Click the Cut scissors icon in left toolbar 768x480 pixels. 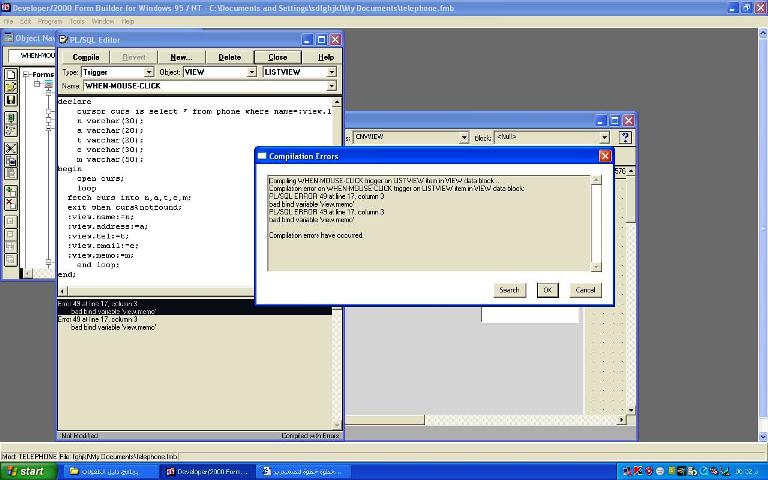[11, 149]
